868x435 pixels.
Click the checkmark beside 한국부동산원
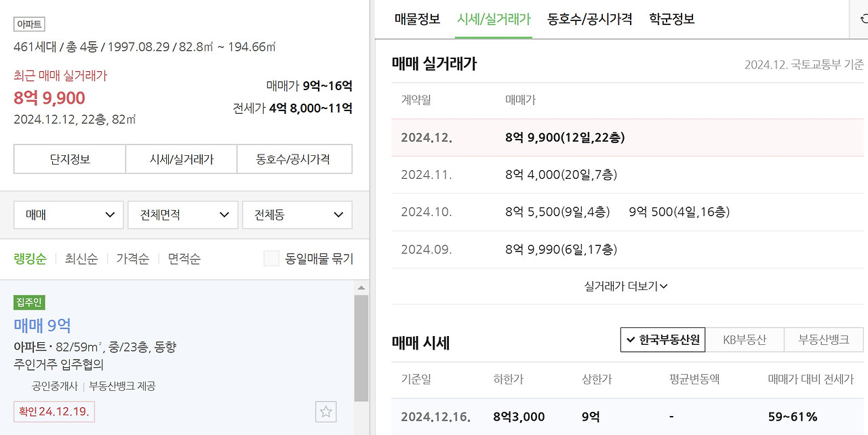tap(630, 339)
